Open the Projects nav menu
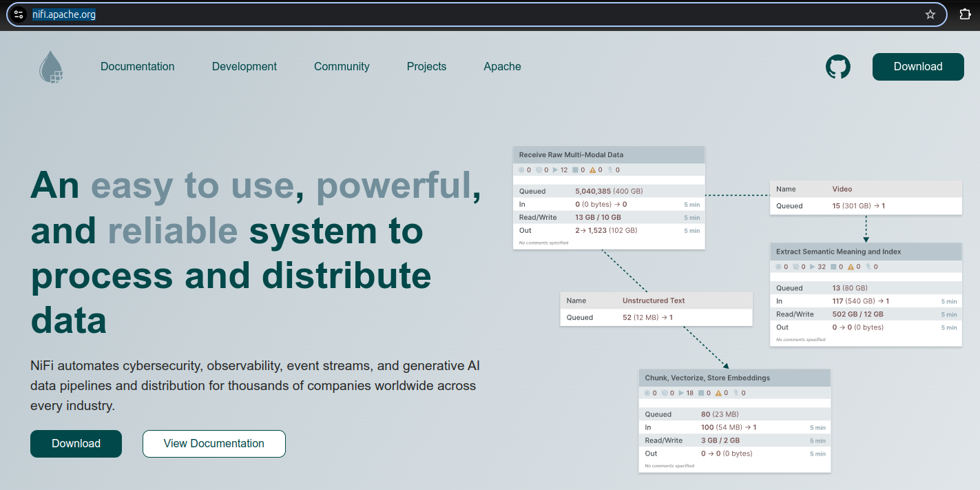This screenshot has height=490, width=980. click(x=426, y=67)
